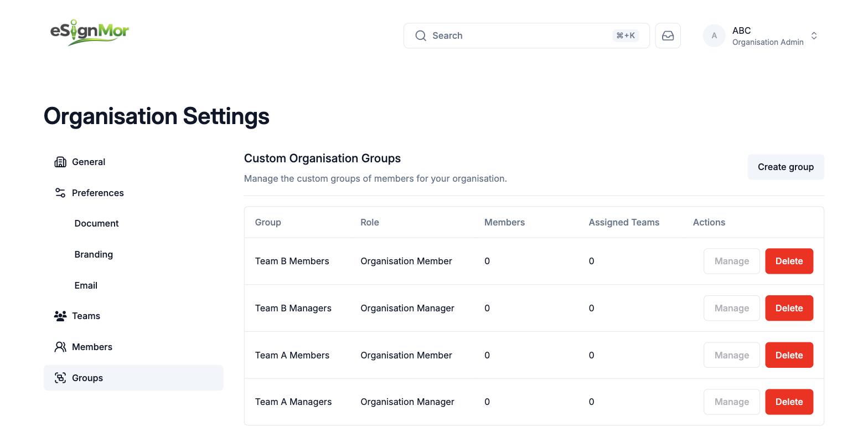Viewport: 868px width, 431px height.
Task: Delete the Team A Managers group
Action: tap(789, 402)
